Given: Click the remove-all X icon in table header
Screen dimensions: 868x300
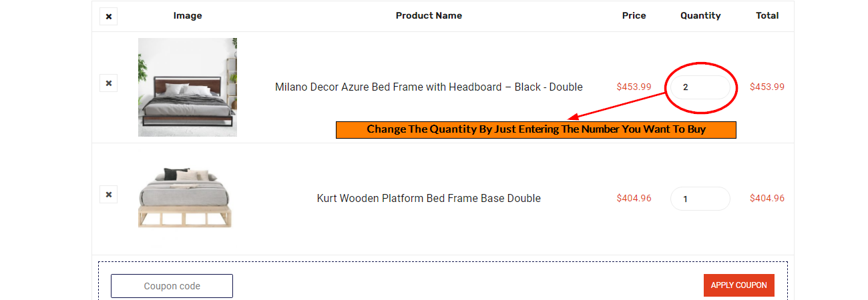Looking at the screenshot, I should pyautogui.click(x=108, y=16).
